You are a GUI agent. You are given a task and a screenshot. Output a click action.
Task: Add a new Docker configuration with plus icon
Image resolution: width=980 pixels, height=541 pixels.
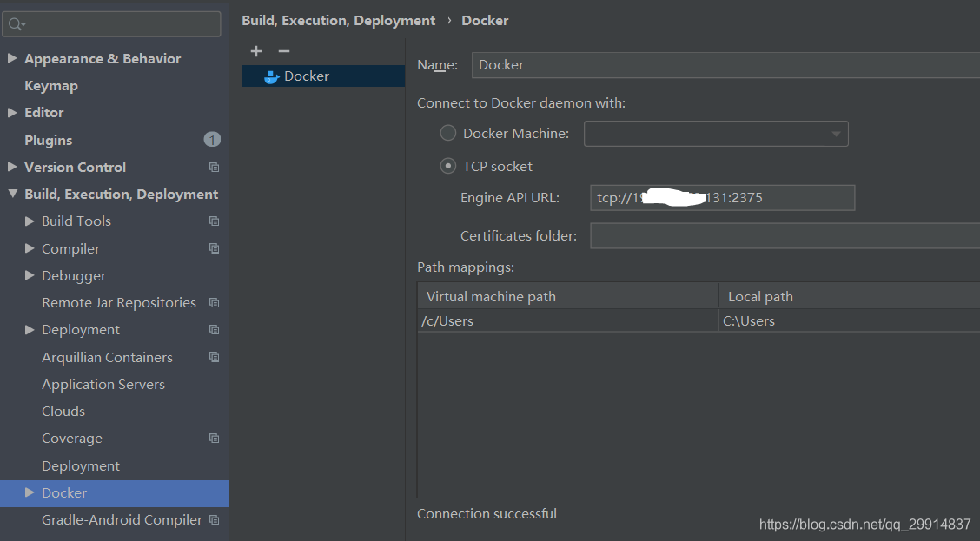coord(256,51)
